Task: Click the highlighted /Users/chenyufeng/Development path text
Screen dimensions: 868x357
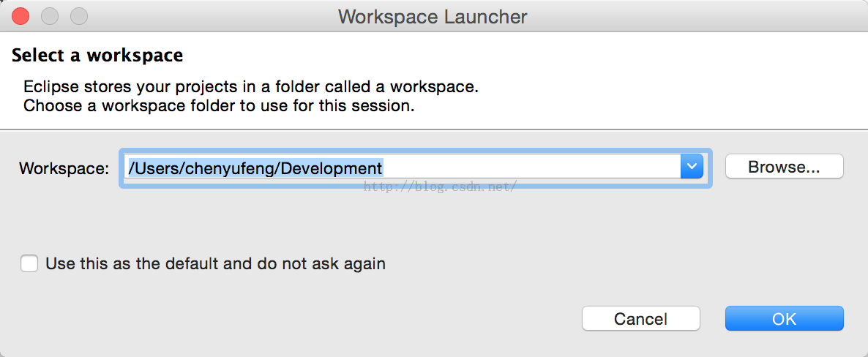Action: pos(255,167)
